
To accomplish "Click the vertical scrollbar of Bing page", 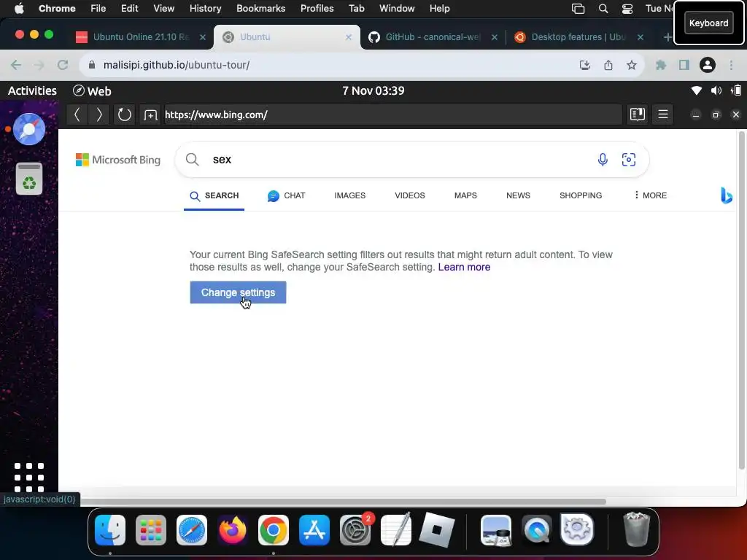I will (x=741, y=300).
